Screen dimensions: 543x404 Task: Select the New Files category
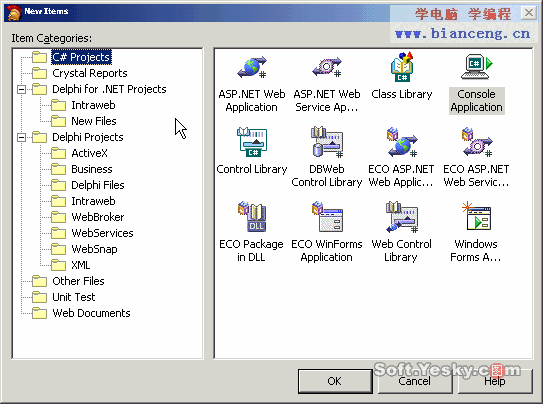[94, 121]
